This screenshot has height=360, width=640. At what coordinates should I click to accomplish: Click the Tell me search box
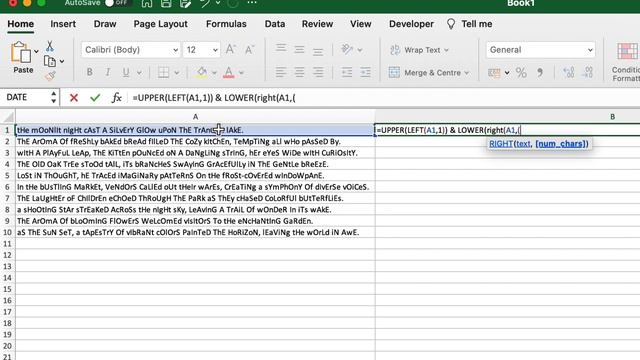point(469,24)
